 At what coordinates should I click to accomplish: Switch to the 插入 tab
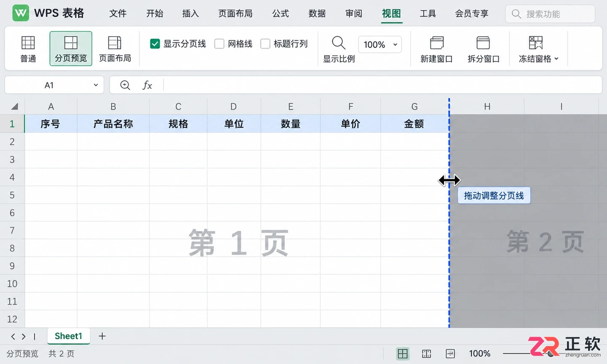(x=190, y=13)
